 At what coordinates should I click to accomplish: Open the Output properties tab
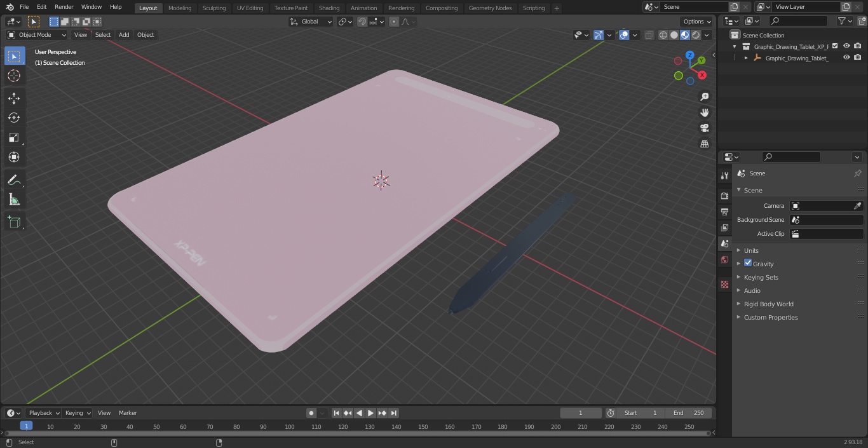click(x=724, y=212)
